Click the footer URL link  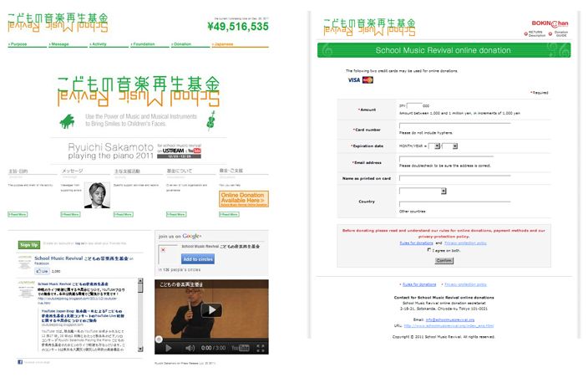(449, 326)
